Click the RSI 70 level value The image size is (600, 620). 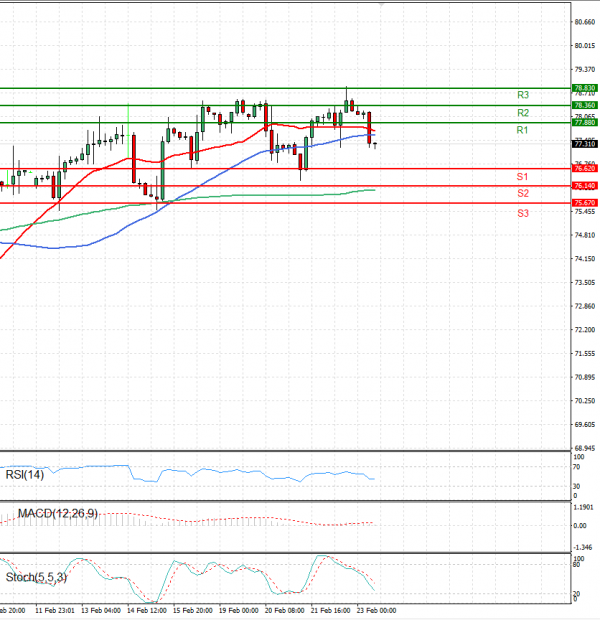pyautogui.click(x=577, y=467)
